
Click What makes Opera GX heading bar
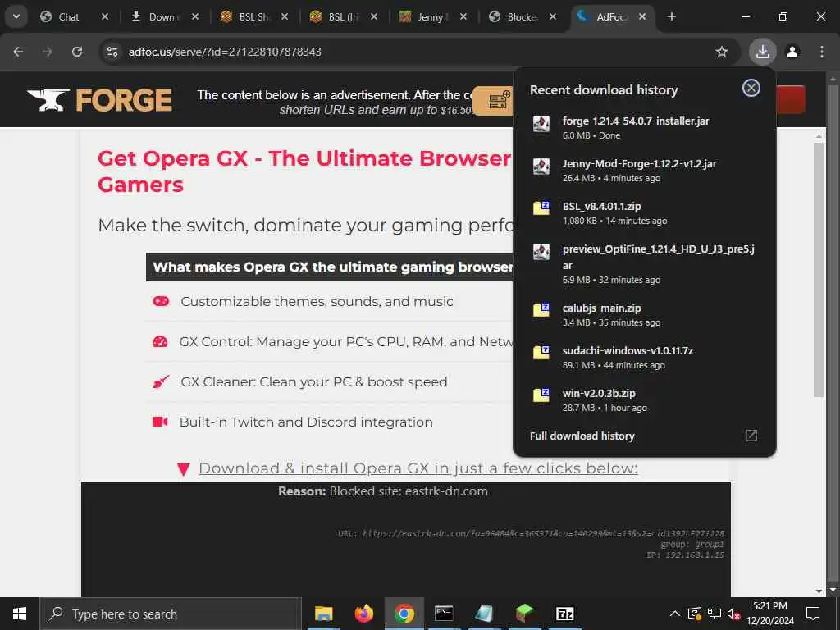[330, 267]
